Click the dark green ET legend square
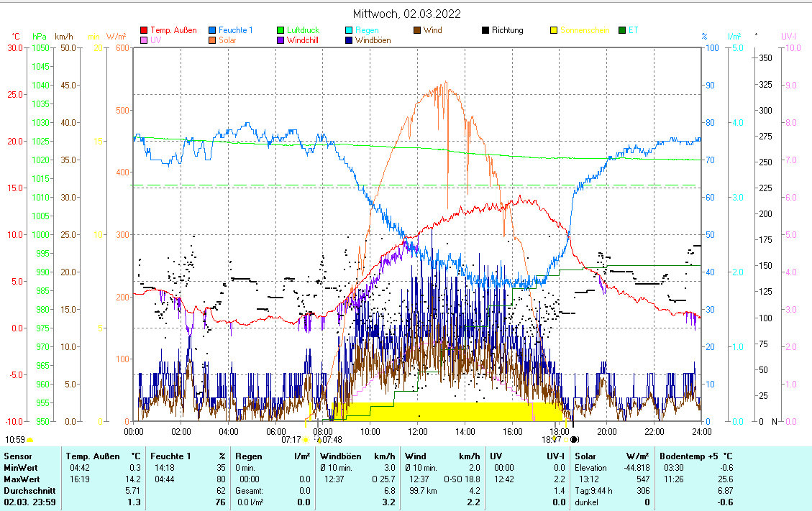812x511 pixels. click(622, 30)
